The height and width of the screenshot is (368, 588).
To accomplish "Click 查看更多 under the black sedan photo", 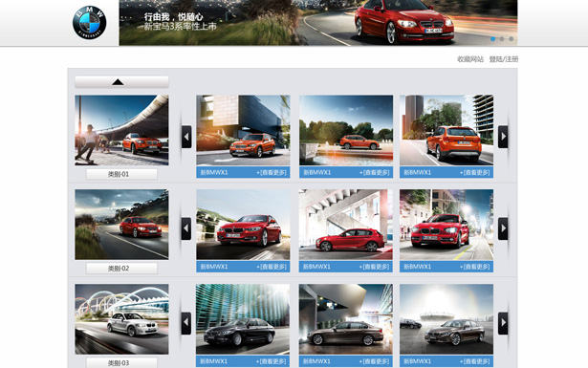I will coord(272,361).
